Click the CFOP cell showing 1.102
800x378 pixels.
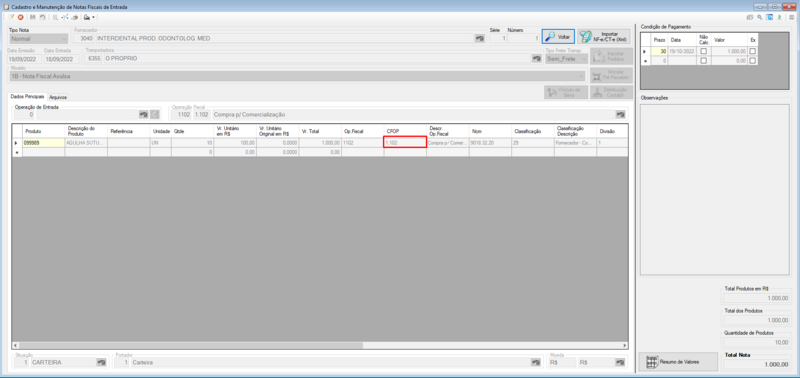point(405,143)
